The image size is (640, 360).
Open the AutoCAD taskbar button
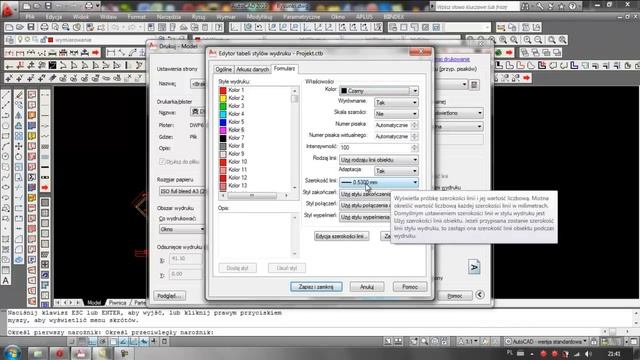click(81, 353)
